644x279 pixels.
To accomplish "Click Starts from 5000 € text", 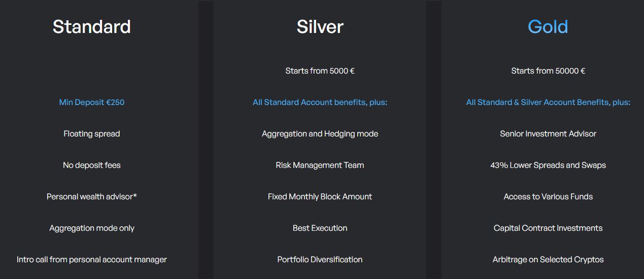I will (x=320, y=71).
